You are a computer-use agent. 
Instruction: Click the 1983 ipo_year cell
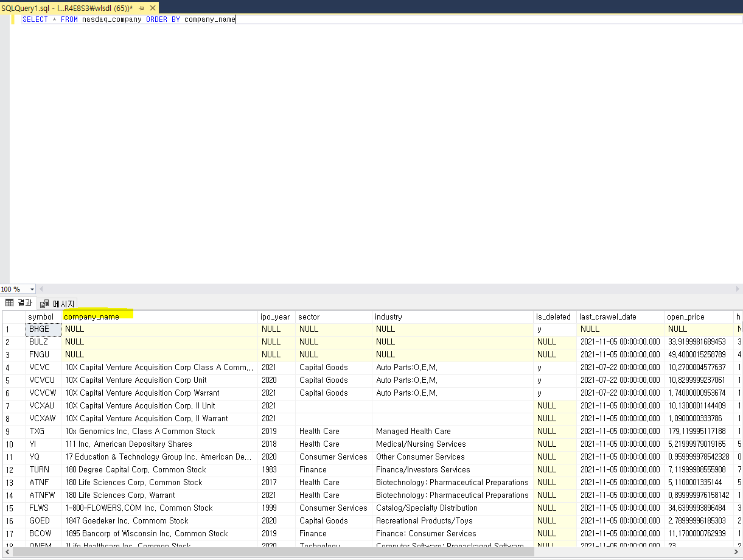(277, 470)
